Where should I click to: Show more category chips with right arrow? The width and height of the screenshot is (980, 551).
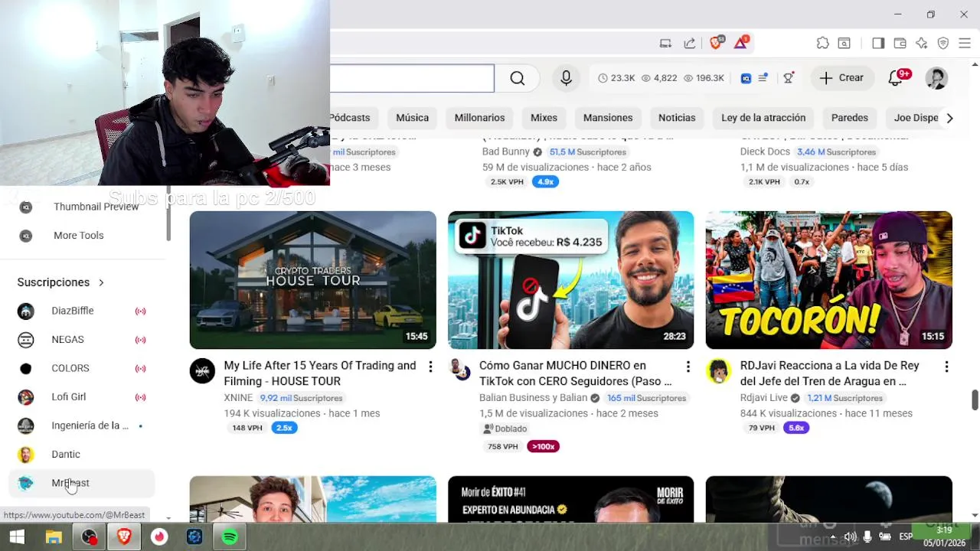tap(949, 118)
